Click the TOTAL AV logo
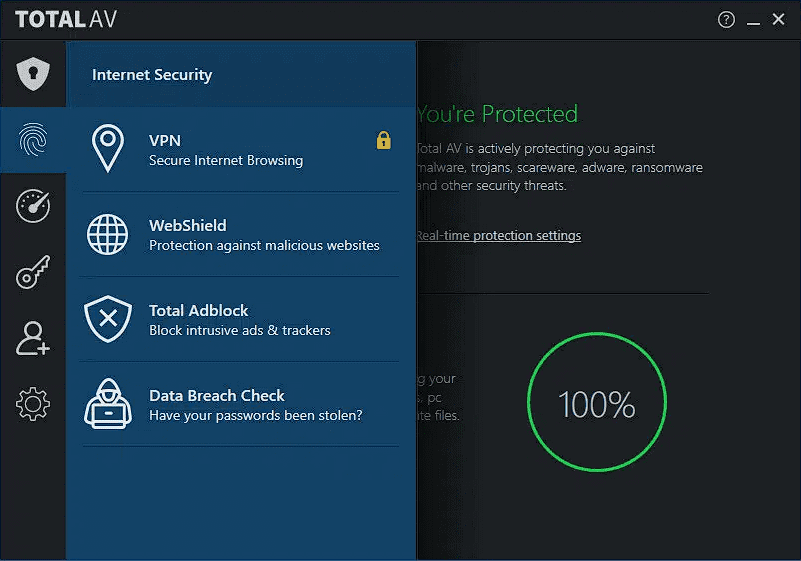Viewport: 801px width, 561px height. [66, 19]
